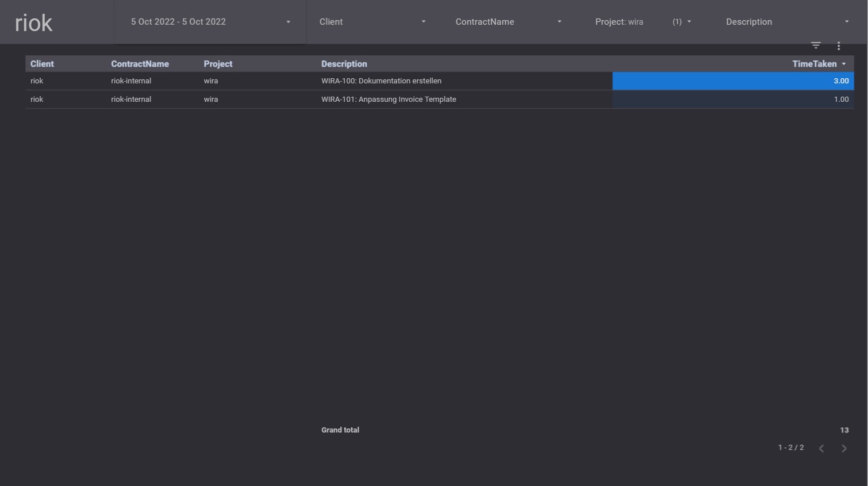Open the table filter icon

click(816, 45)
